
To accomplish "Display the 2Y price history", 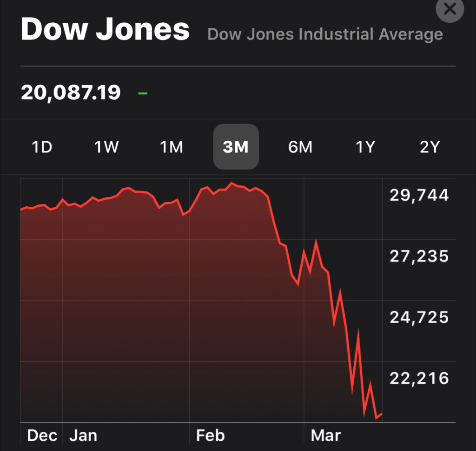I will click(x=429, y=147).
